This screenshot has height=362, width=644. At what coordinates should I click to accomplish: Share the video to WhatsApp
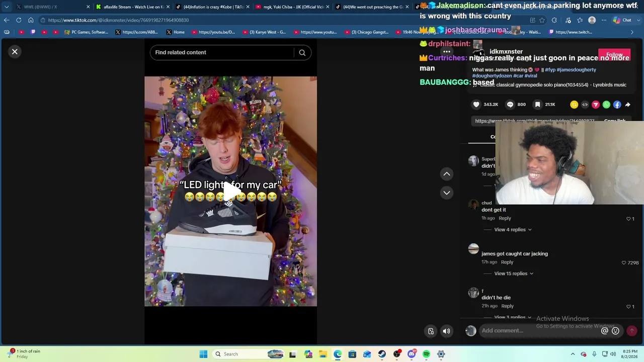tap(606, 105)
